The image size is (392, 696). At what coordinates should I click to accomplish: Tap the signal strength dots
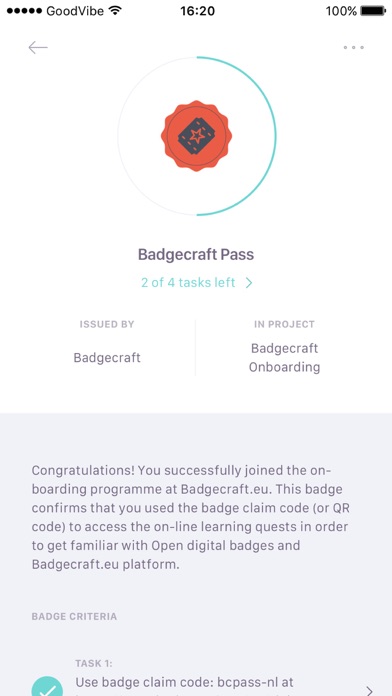(x=24, y=11)
